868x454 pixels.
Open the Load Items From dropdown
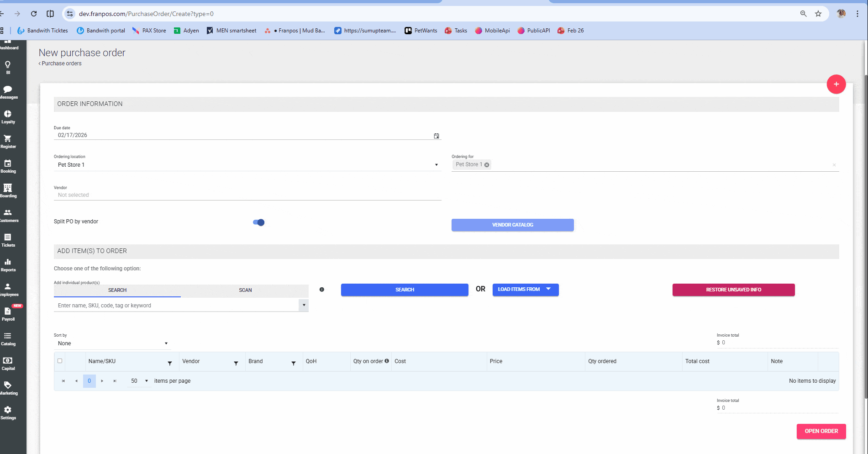[x=525, y=290]
